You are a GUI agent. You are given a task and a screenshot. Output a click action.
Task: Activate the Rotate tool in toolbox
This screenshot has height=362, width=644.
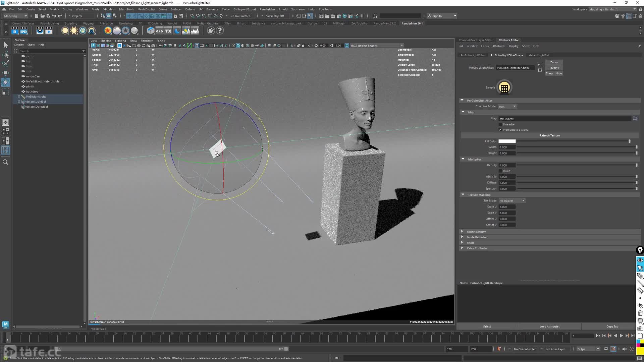click(x=5, y=82)
